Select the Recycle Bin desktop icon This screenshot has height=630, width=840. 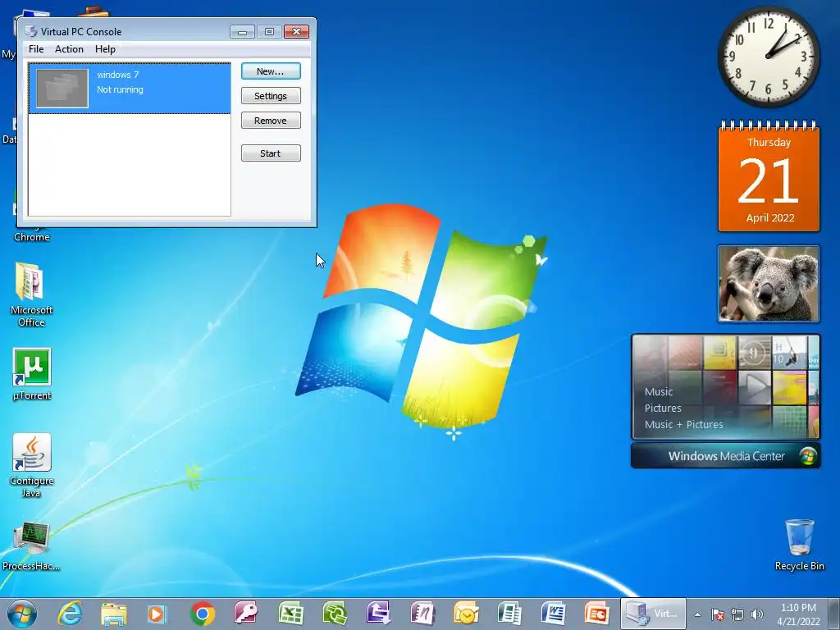799,544
